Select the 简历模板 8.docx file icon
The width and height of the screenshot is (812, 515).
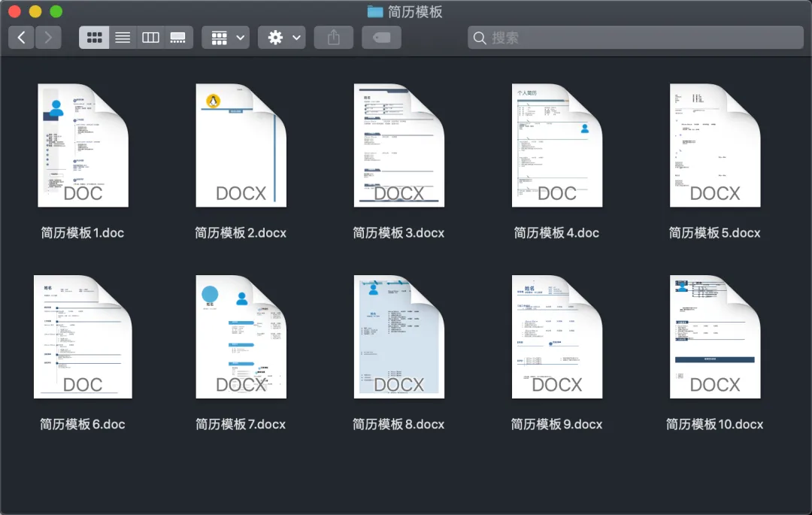398,337
